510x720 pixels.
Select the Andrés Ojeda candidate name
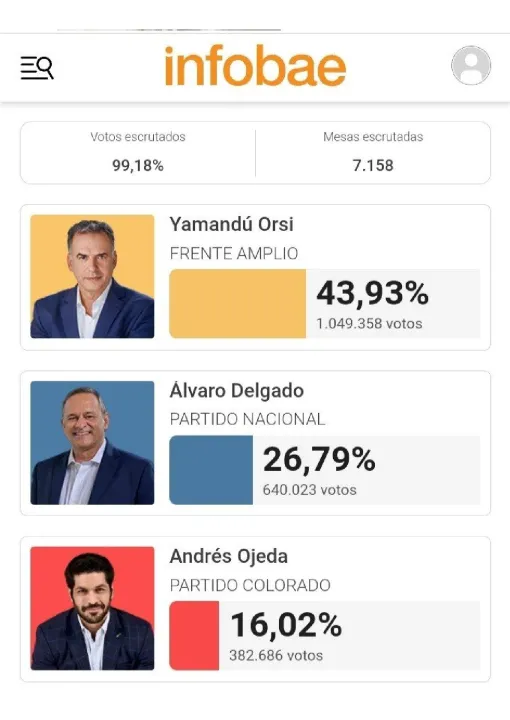[229, 556]
